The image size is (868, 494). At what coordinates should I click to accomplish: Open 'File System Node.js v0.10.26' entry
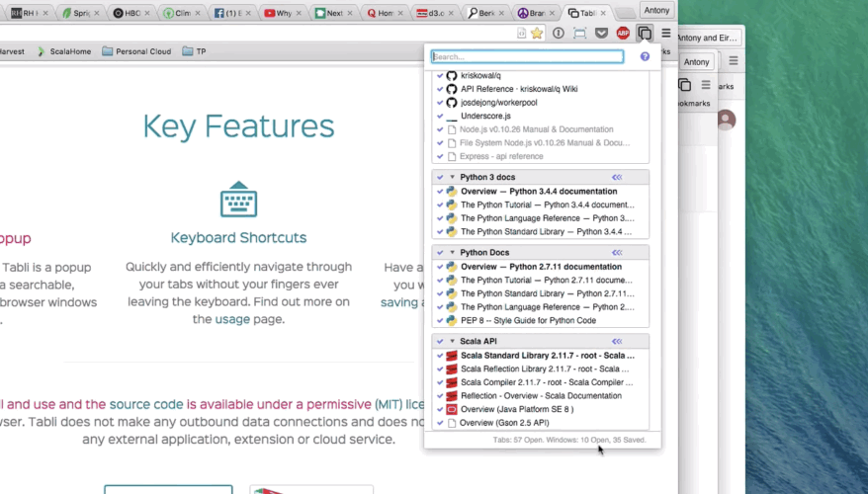click(544, 142)
